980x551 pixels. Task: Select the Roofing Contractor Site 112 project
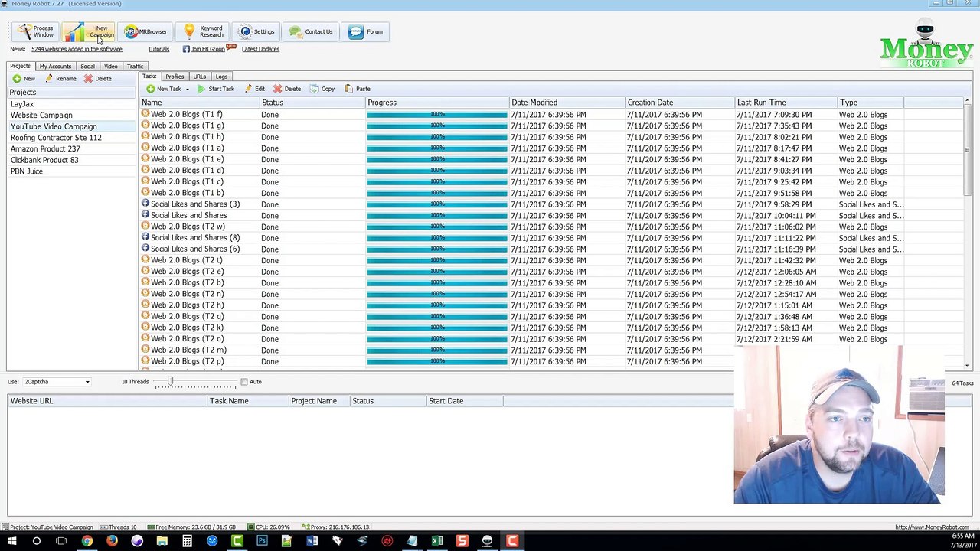click(x=72, y=138)
